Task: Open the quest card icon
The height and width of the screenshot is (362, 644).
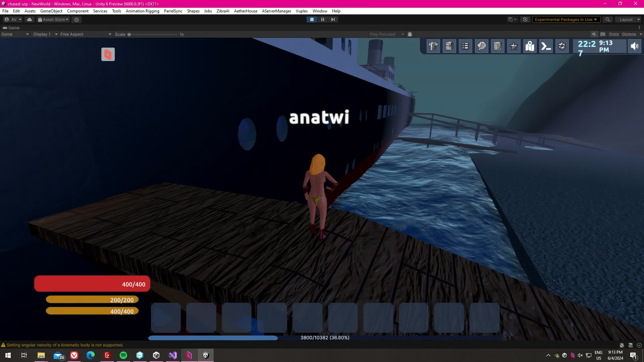Action: (497, 46)
